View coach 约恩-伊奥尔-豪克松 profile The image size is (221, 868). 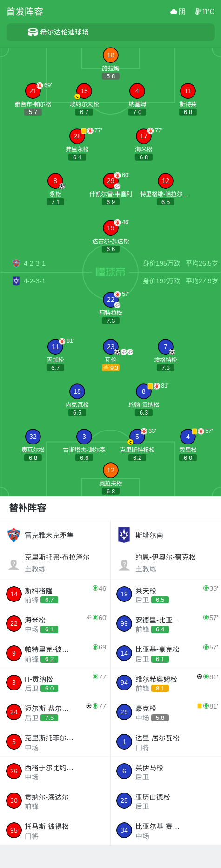click(166, 563)
